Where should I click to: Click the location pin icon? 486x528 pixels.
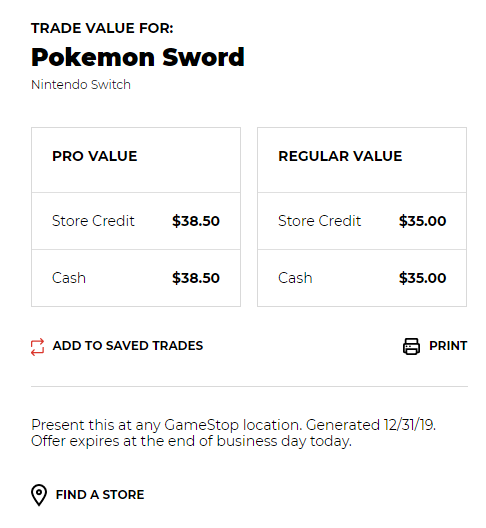coord(39,495)
